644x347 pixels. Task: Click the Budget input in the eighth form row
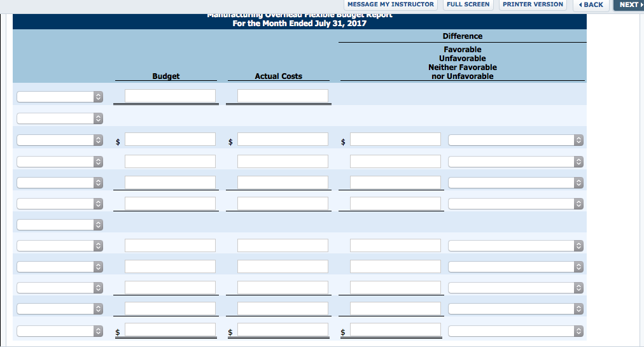coord(170,246)
